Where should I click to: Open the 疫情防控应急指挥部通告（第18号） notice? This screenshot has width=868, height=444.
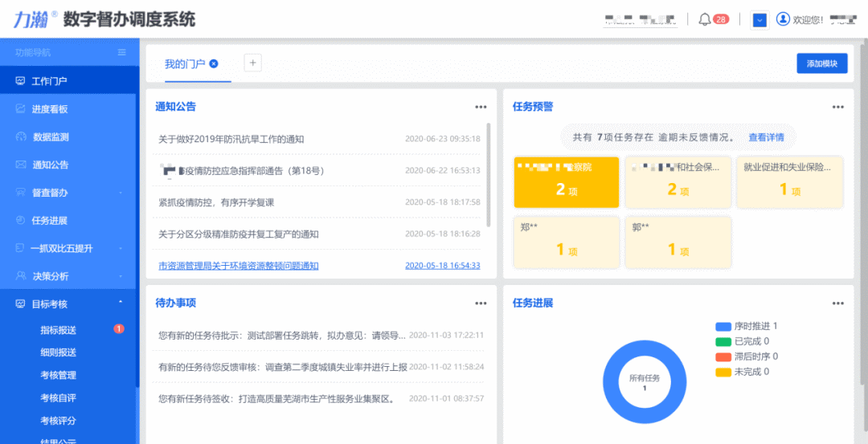tap(241, 171)
